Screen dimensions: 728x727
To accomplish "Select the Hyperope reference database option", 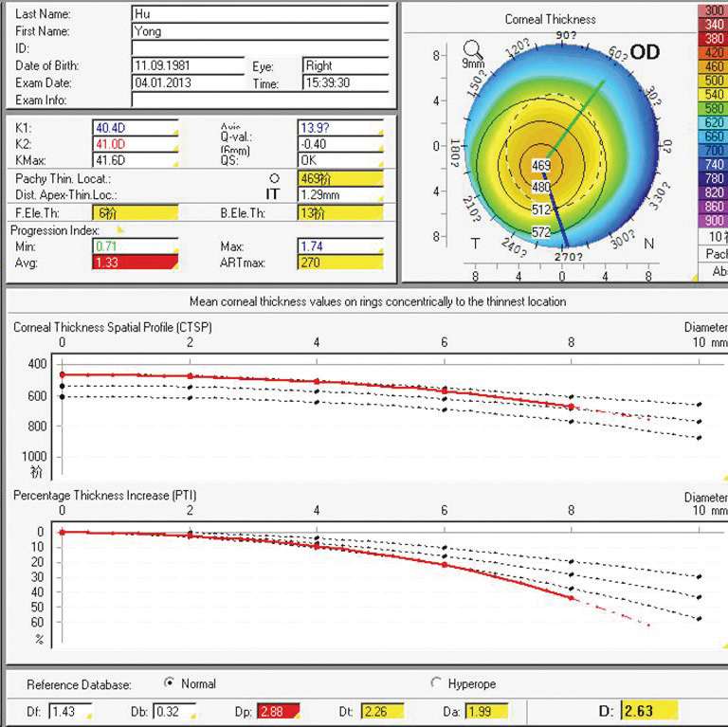I will coord(437,683).
